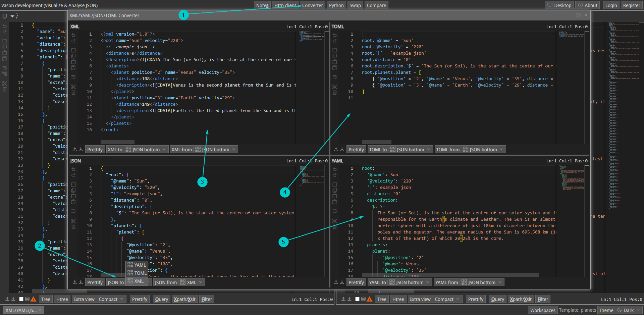This screenshot has width=644, height=315.
Task: Upload a file into the JSON pane
Action: tap(74, 282)
